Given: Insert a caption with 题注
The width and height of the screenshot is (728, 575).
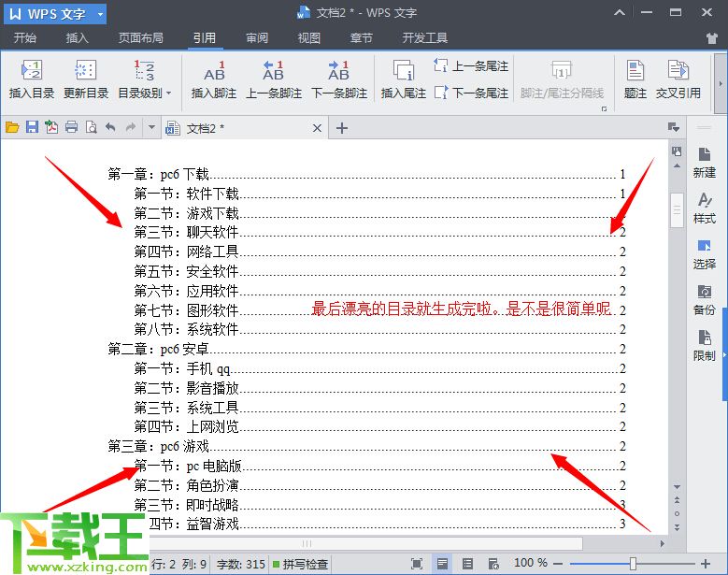Looking at the screenshot, I should pyautogui.click(x=635, y=79).
